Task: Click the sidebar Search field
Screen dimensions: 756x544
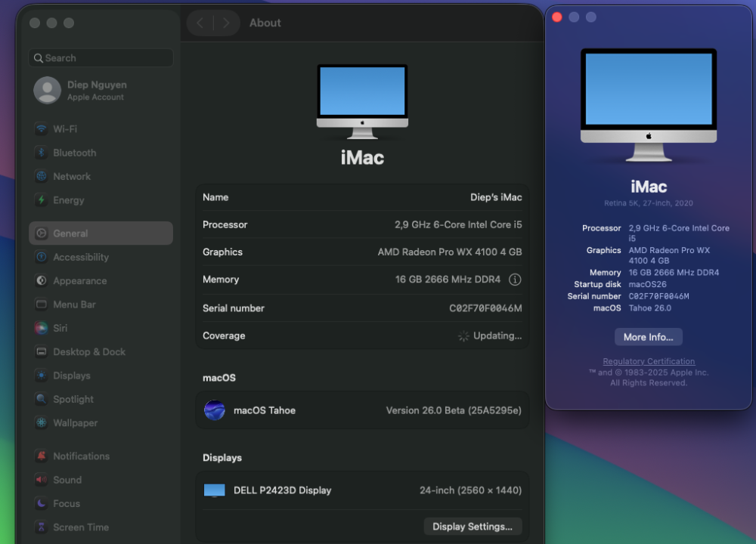Action: (x=101, y=58)
